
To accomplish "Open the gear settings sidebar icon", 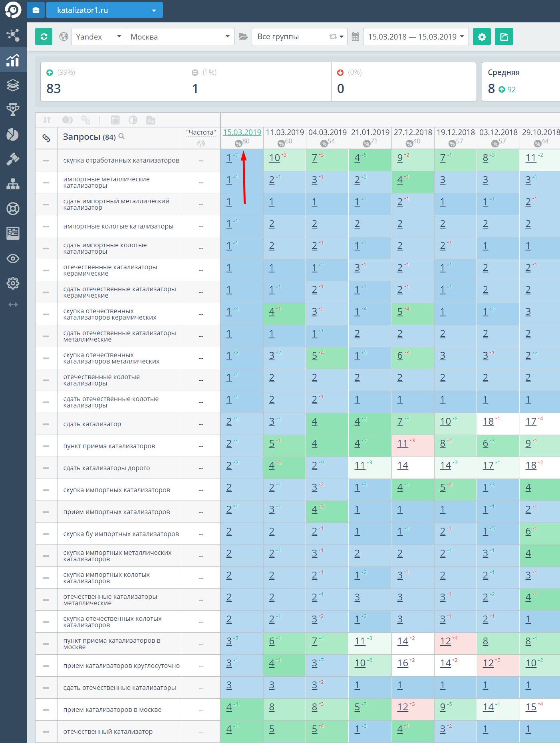I will 13,283.
